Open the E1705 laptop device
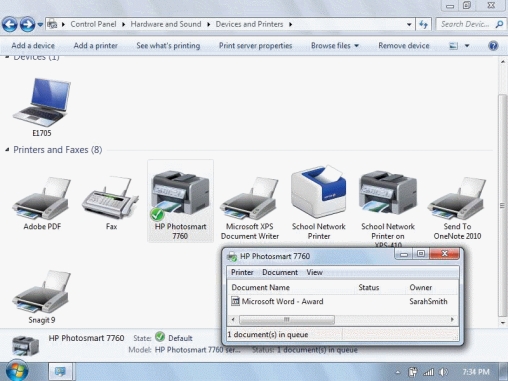This screenshot has width=508, height=381. [42, 107]
